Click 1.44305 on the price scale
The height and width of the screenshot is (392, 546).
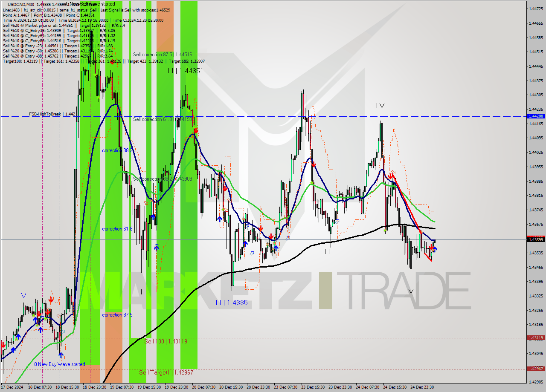click(536, 95)
